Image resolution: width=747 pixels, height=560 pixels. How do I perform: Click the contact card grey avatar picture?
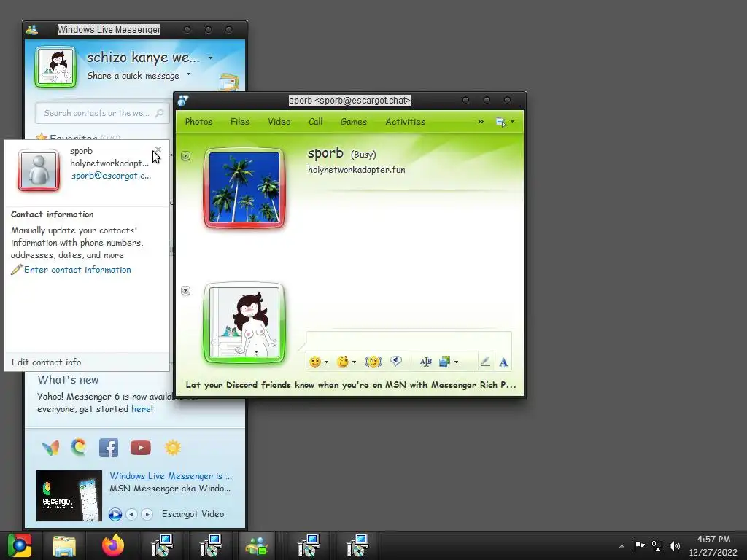pos(39,170)
